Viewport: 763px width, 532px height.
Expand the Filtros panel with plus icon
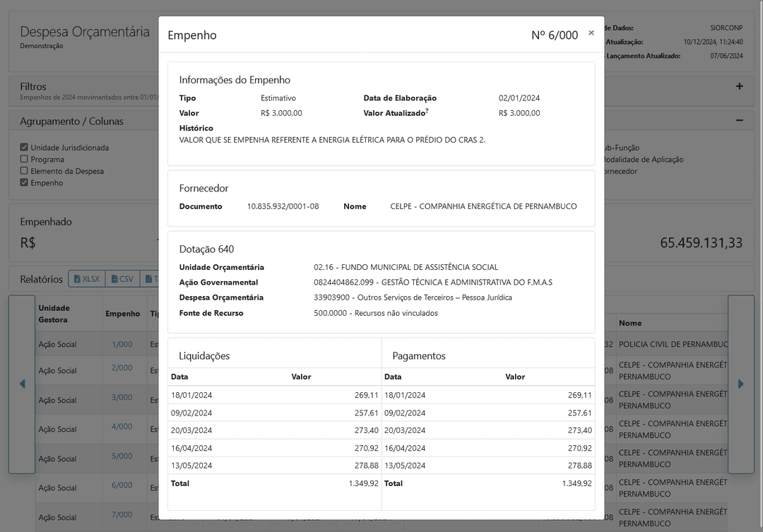point(739,86)
